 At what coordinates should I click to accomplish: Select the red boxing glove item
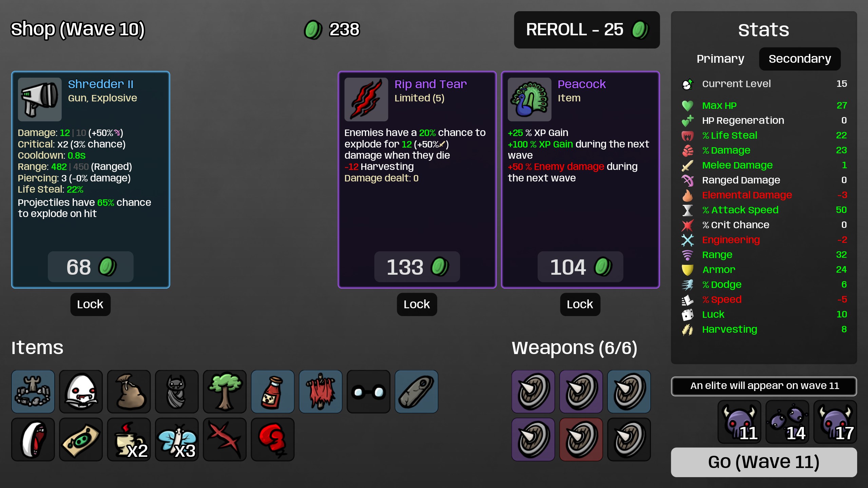coord(272,440)
